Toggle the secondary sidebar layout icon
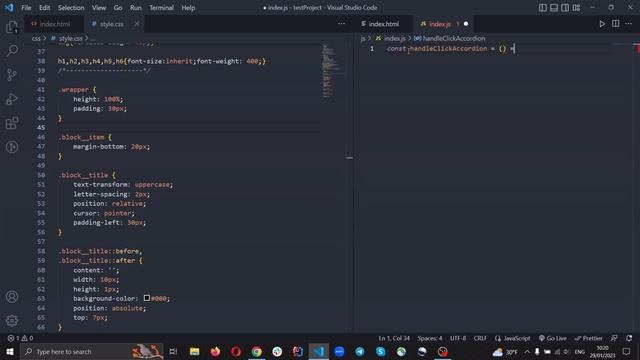 click(565, 8)
